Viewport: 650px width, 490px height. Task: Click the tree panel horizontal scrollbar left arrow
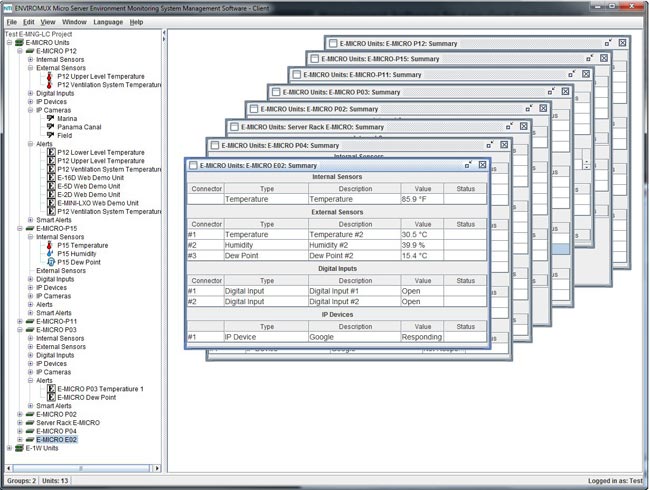pyautogui.click(x=9, y=468)
